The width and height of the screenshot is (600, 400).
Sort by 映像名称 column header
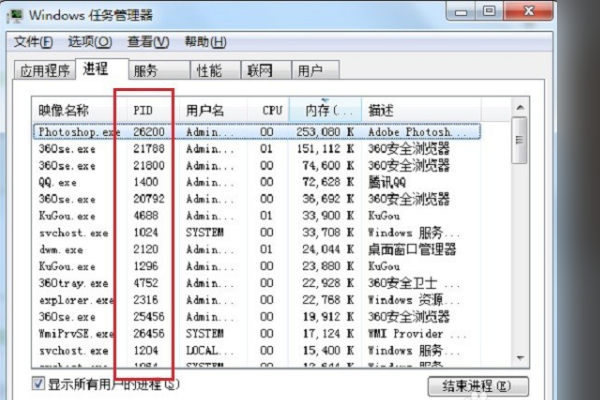[x=79, y=111]
